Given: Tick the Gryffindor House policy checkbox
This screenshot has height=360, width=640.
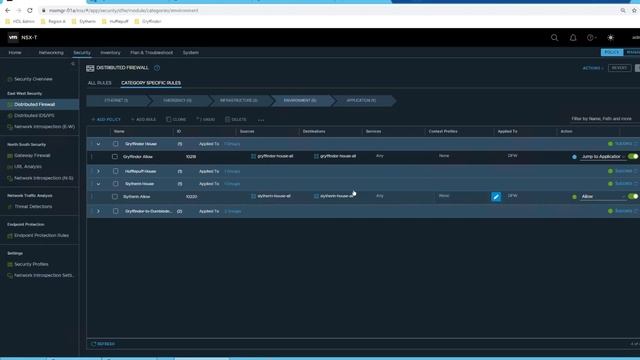Looking at the screenshot, I should tap(116, 144).
